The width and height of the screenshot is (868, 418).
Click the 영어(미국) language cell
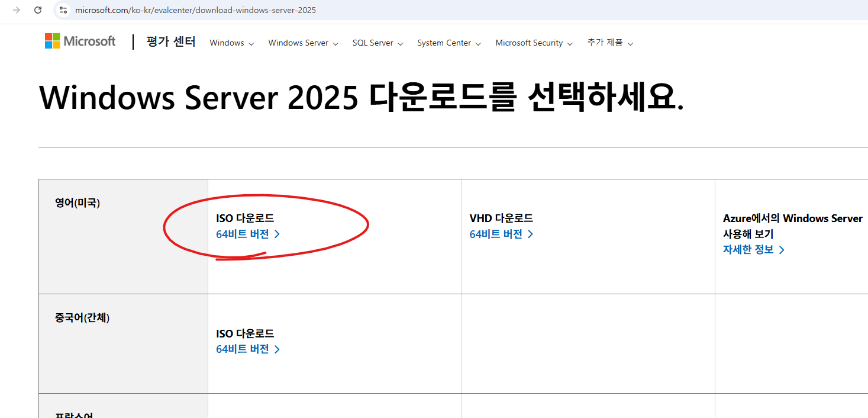click(123, 236)
